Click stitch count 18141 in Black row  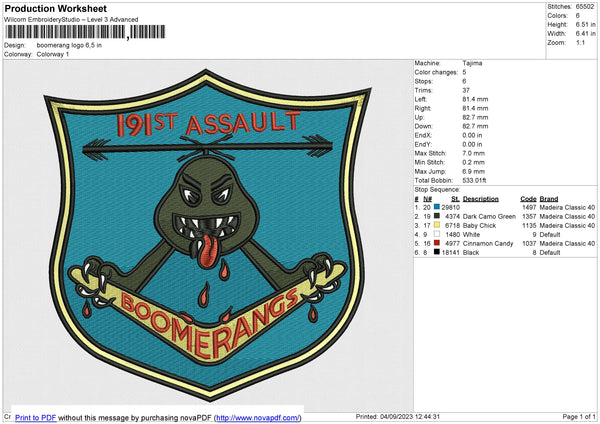pyautogui.click(x=450, y=253)
